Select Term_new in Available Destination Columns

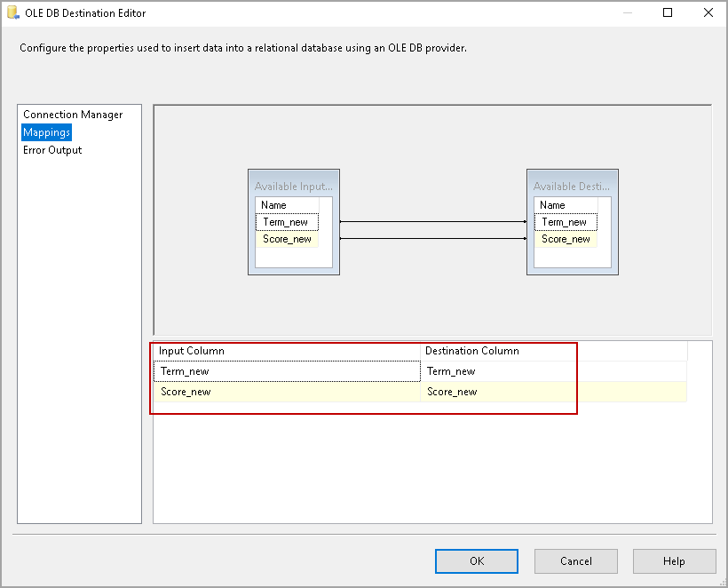pos(565,222)
